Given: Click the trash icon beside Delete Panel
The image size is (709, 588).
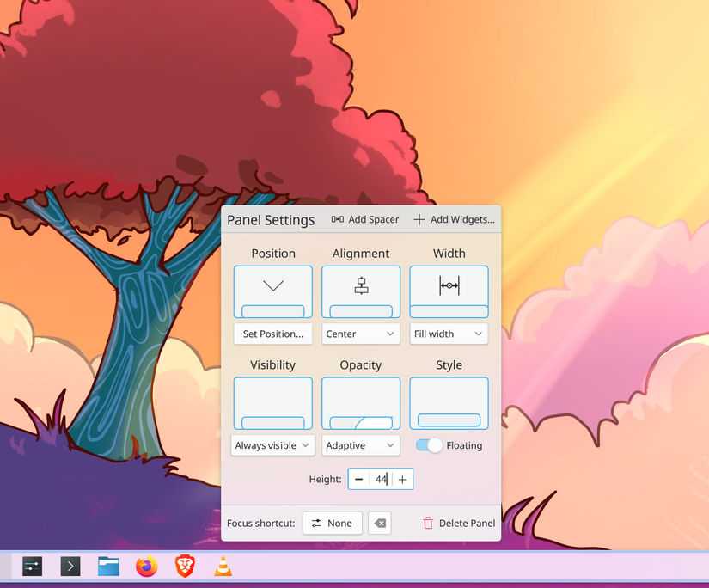Looking at the screenshot, I should [427, 523].
